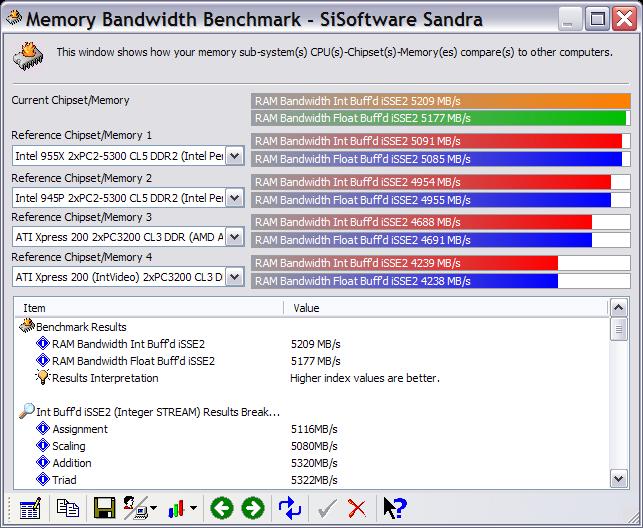Go forward with the green right arrow
Viewport: 643px width, 528px height.
click(253, 508)
